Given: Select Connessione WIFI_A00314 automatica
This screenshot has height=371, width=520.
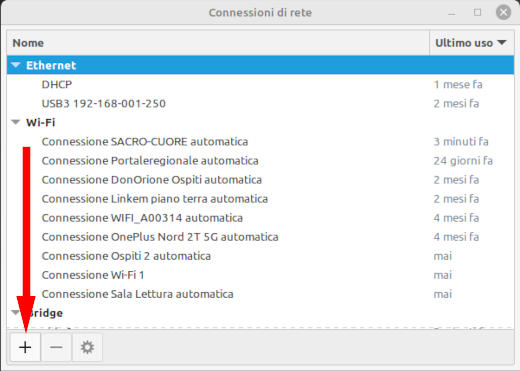Looking at the screenshot, I should coord(260,218).
